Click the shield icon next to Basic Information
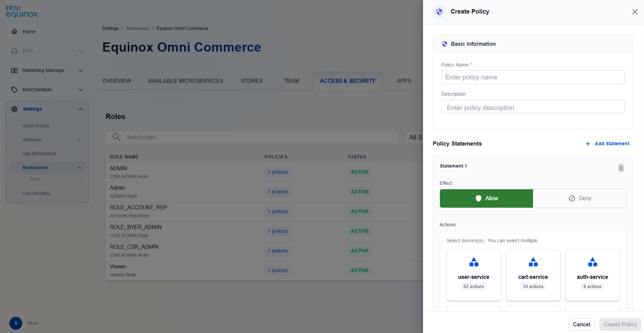644x333 pixels. click(x=445, y=44)
